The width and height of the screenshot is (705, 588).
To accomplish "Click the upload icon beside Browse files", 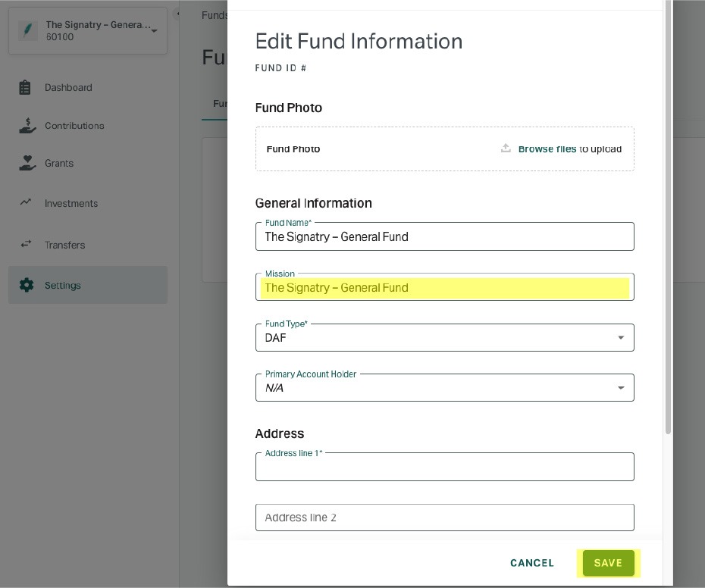I will [506, 148].
